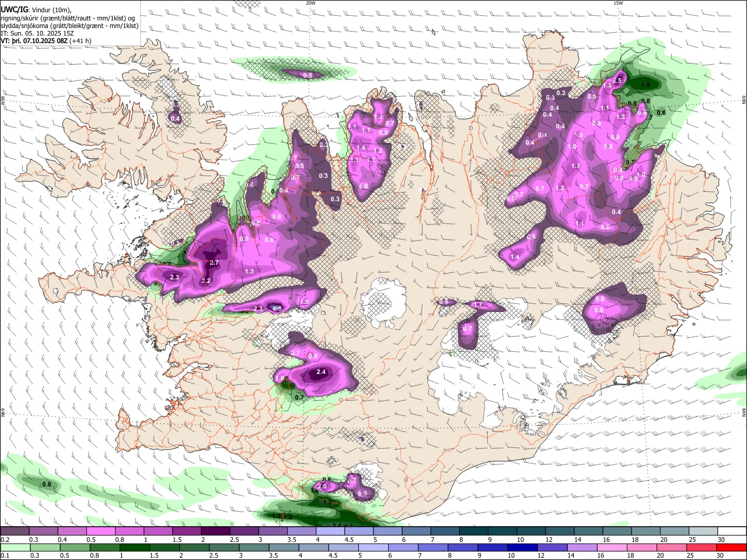Select the dark teal 8 snow legend swatch
Viewport: 747px width, 560px height.
click(x=474, y=531)
